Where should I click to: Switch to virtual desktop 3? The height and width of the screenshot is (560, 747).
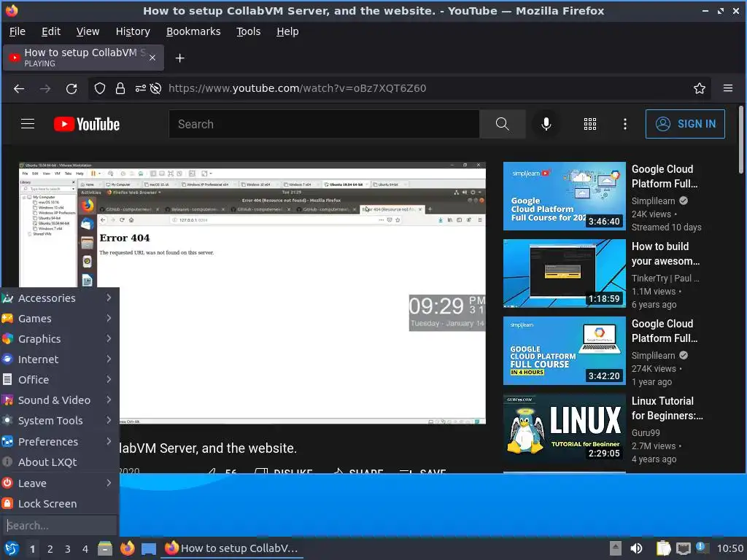click(68, 549)
